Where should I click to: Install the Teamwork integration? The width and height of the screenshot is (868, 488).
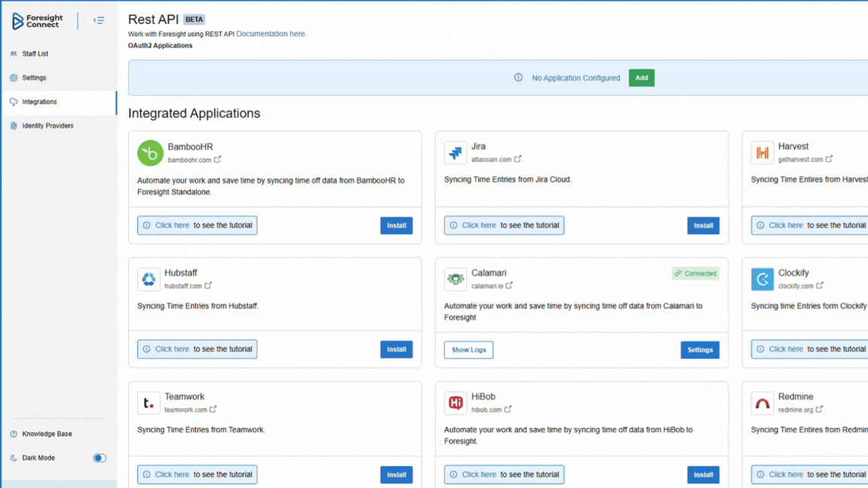(x=396, y=474)
